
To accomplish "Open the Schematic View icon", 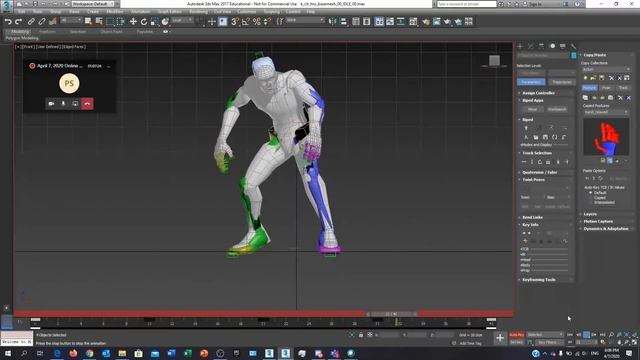I will point(401,22).
